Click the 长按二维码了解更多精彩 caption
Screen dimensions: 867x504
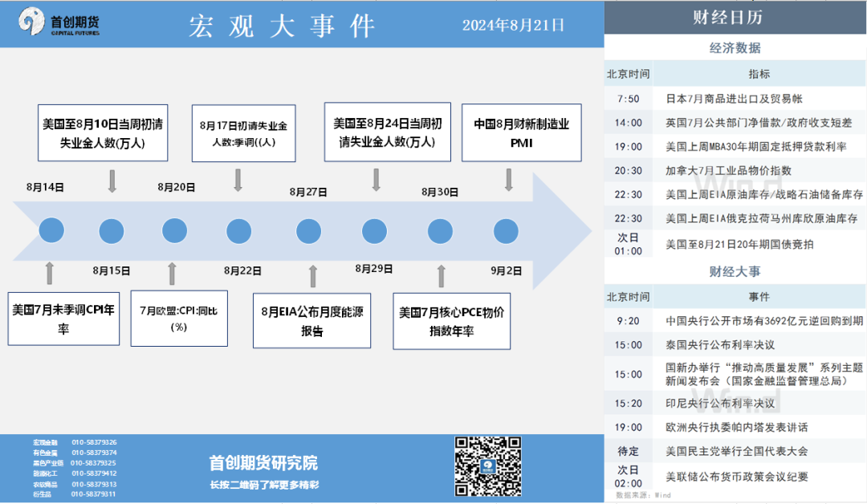(264, 486)
